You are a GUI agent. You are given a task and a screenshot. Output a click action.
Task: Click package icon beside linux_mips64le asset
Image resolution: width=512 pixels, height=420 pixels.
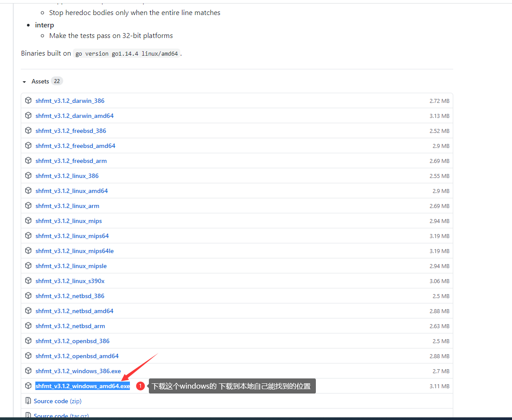[28, 250]
